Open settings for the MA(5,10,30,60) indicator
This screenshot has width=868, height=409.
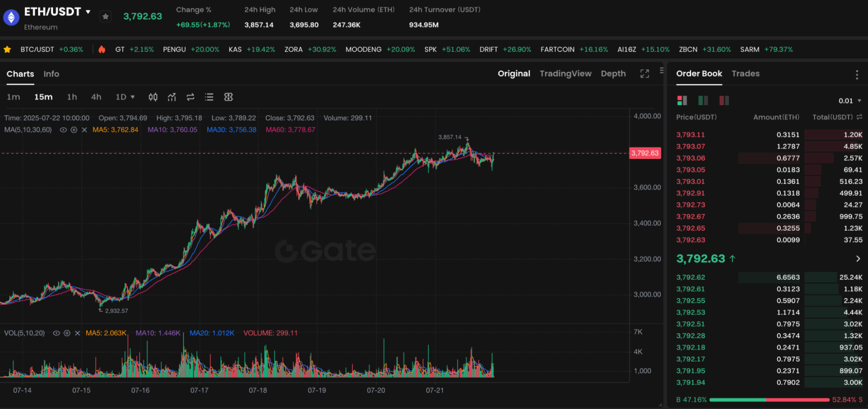(x=74, y=130)
